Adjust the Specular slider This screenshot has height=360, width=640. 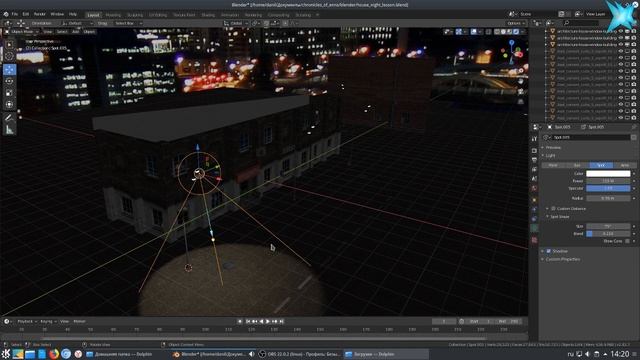point(608,188)
